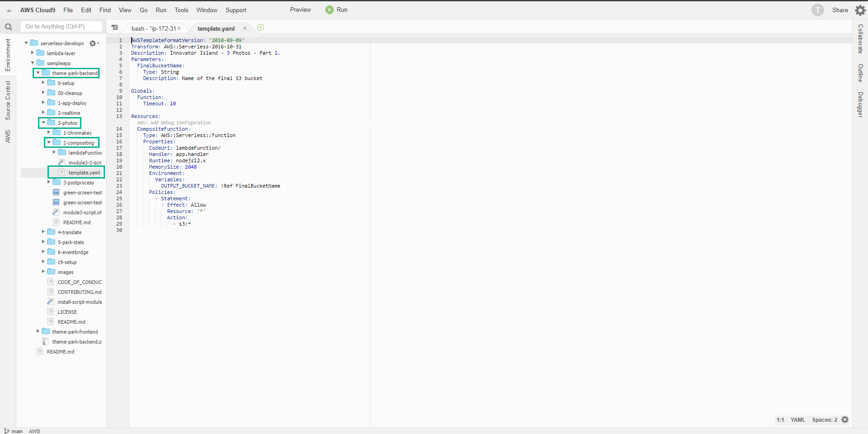
Task: Click the user avatar T icon
Action: [817, 10]
